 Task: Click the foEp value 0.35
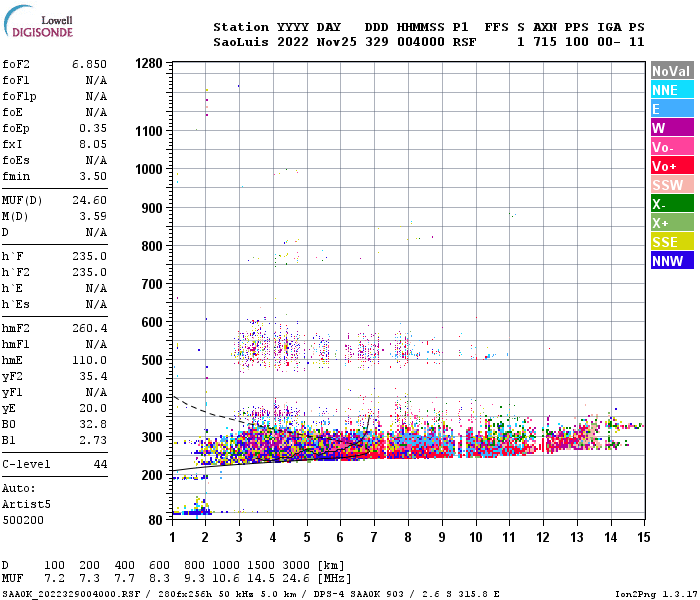[x=93, y=129]
